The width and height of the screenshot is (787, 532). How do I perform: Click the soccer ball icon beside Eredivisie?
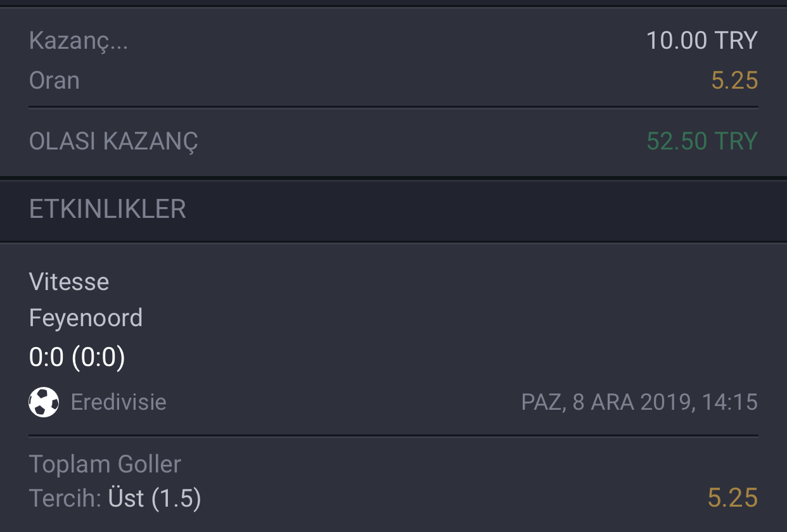[44, 402]
